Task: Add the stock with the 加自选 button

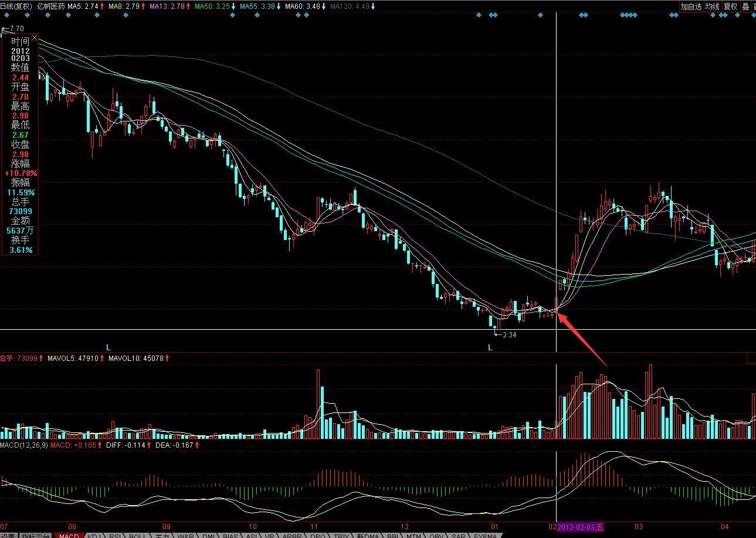Action: click(691, 6)
